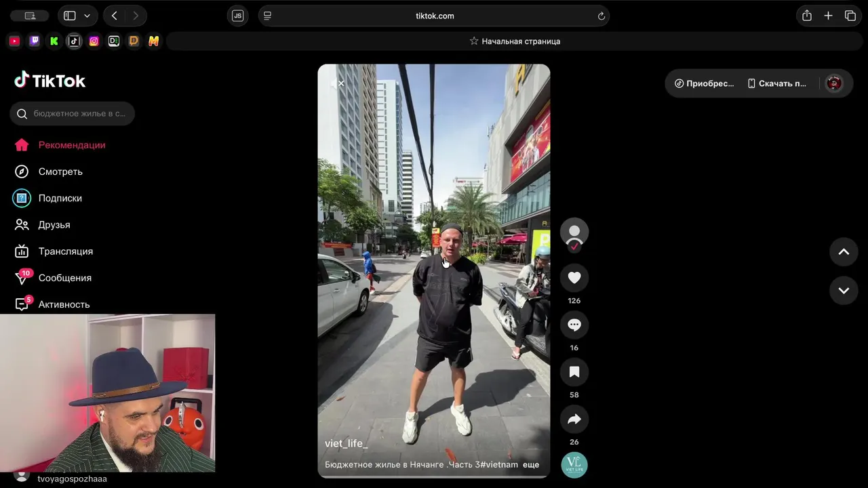This screenshot has width=868, height=488.
Task: Open the viet_life_ username link
Action: point(346,443)
